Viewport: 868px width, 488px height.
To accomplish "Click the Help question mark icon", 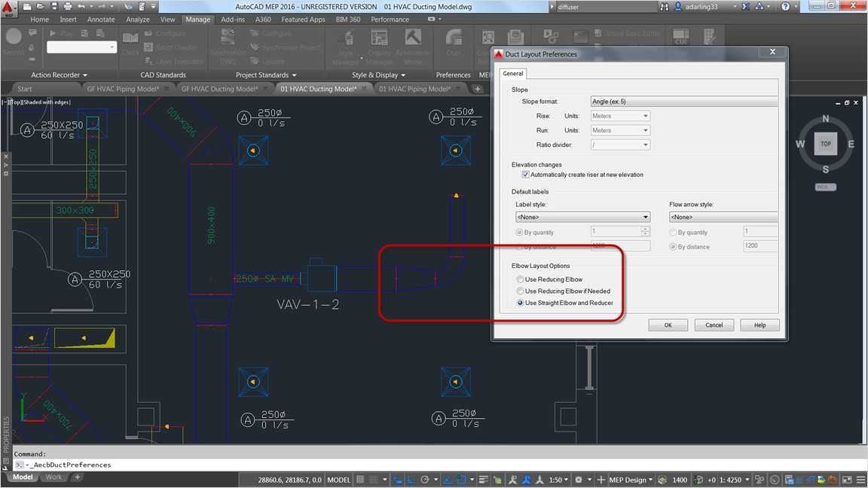I will (786, 7).
